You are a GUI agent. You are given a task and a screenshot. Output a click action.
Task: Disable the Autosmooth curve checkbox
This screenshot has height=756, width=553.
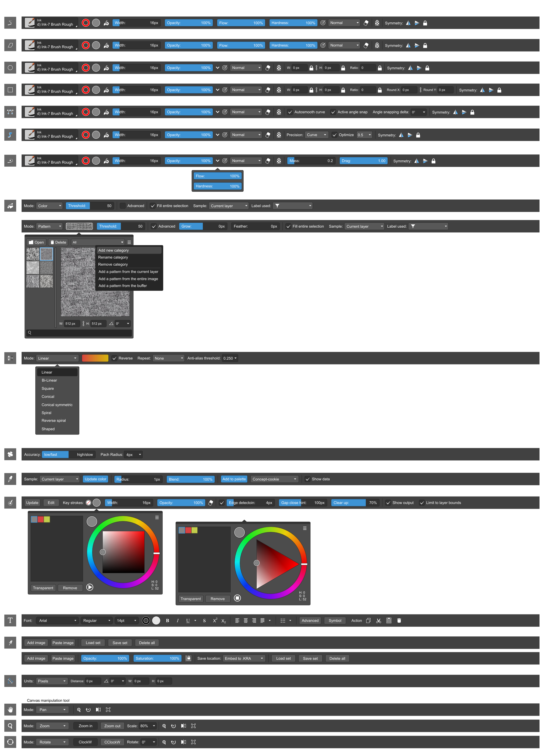coord(290,112)
